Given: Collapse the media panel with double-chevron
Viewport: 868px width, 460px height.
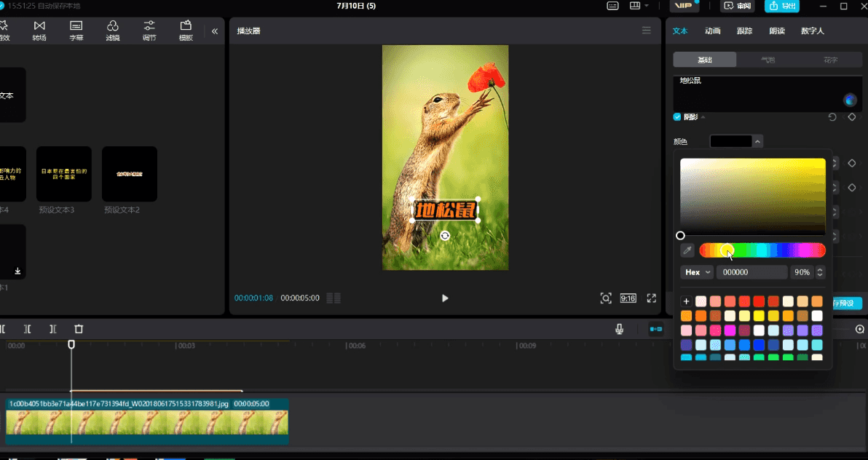Looking at the screenshot, I should point(215,31).
